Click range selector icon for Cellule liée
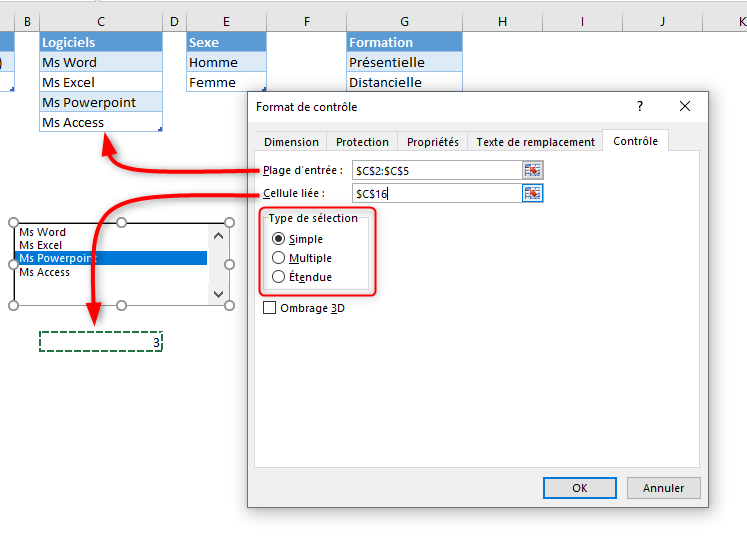 532,193
